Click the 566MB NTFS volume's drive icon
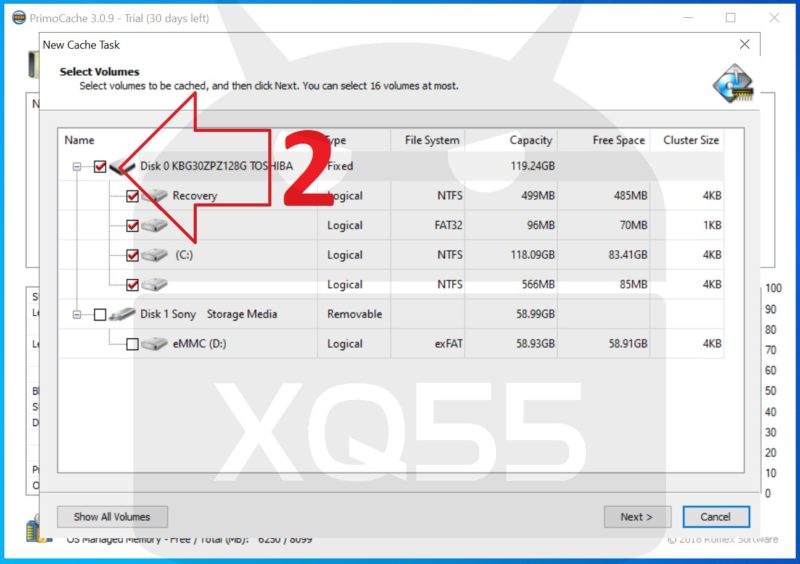This screenshot has width=800, height=564. click(x=155, y=285)
